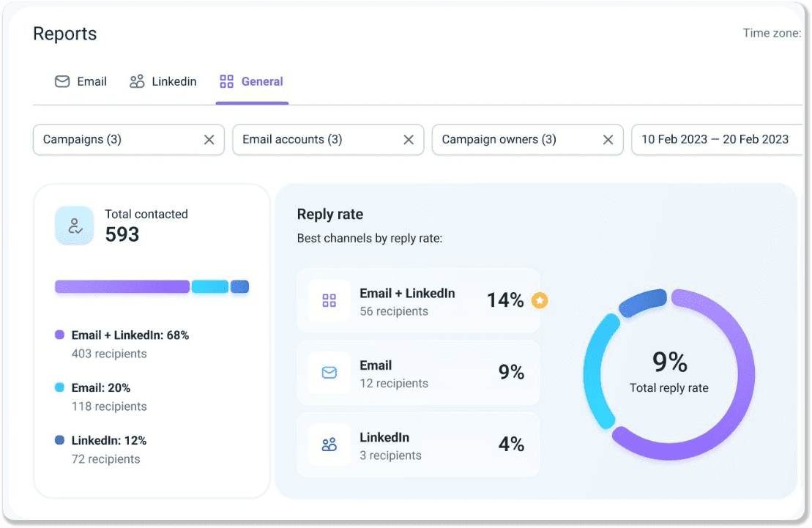Remove the Email accounts filter
This screenshot has height=528, width=812.
coord(409,140)
